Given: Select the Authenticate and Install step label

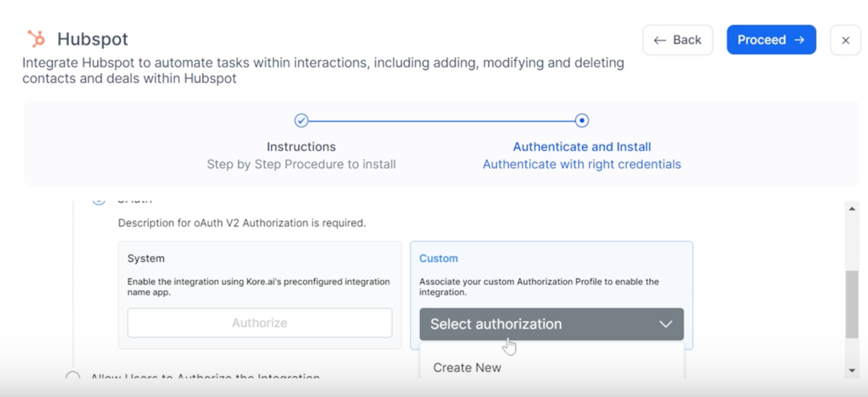Looking at the screenshot, I should click(x=582, y=147).
